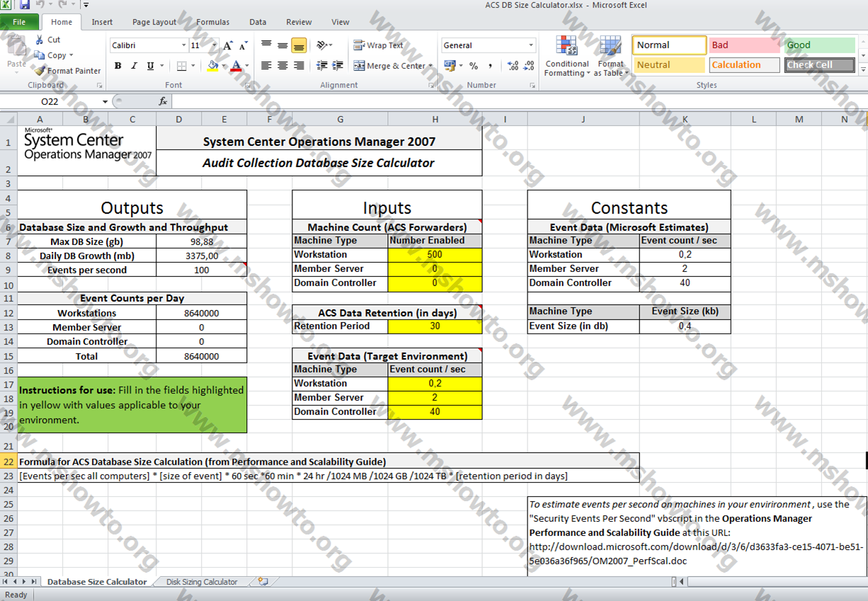Screen dimensions: 868x601
Task: Apply the Neutral cell style
Action: [669, 65]
